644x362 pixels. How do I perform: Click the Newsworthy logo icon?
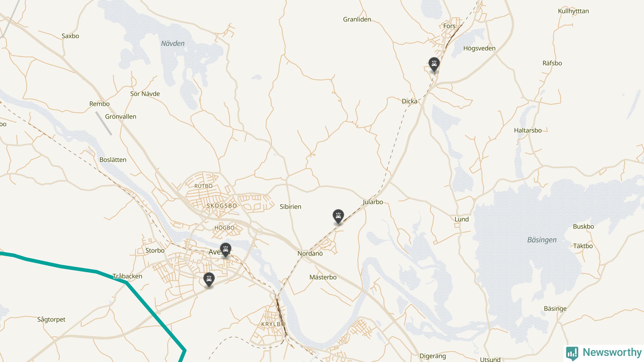[x=572, y=353]
